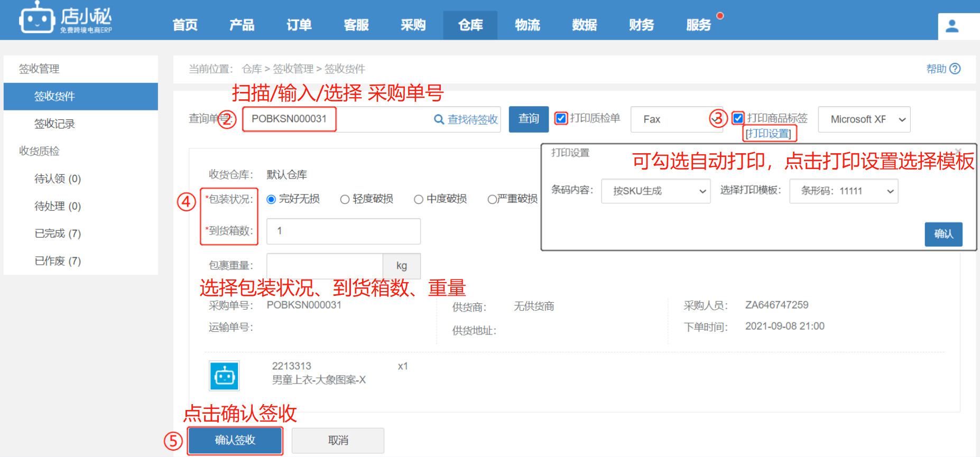Click the blue 查询 button
Viewport: 980px width, 457px height.
point(529,119)
